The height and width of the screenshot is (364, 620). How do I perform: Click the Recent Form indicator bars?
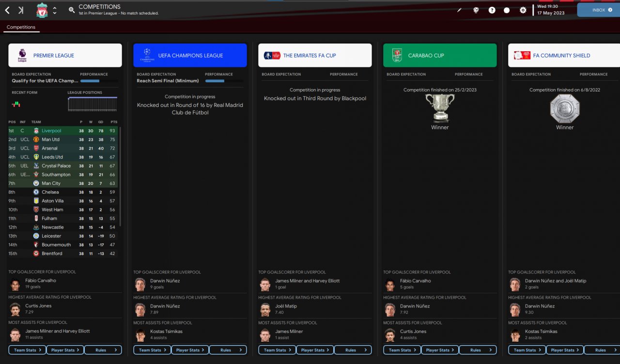[x=16, y=104]
